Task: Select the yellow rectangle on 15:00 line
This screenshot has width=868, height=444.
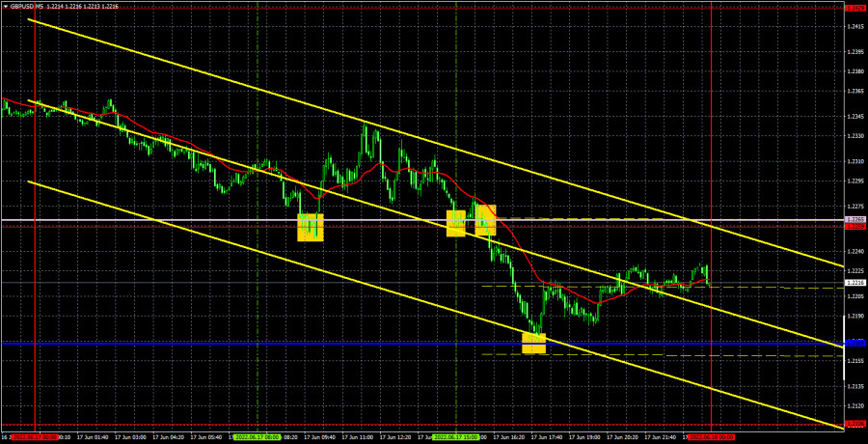Action: pyautogui.click(x=456, y=223)
